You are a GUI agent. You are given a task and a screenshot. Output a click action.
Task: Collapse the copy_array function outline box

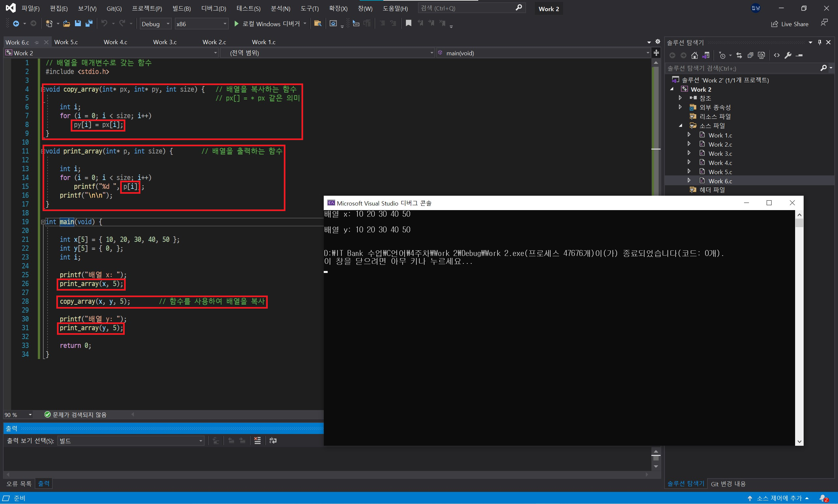pos(43,89)
